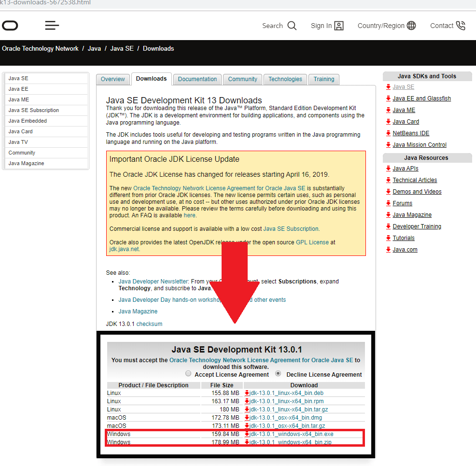Click the '172.78 MB' file size cell
This screenshot has width=476, height=466.
(222, 418)
